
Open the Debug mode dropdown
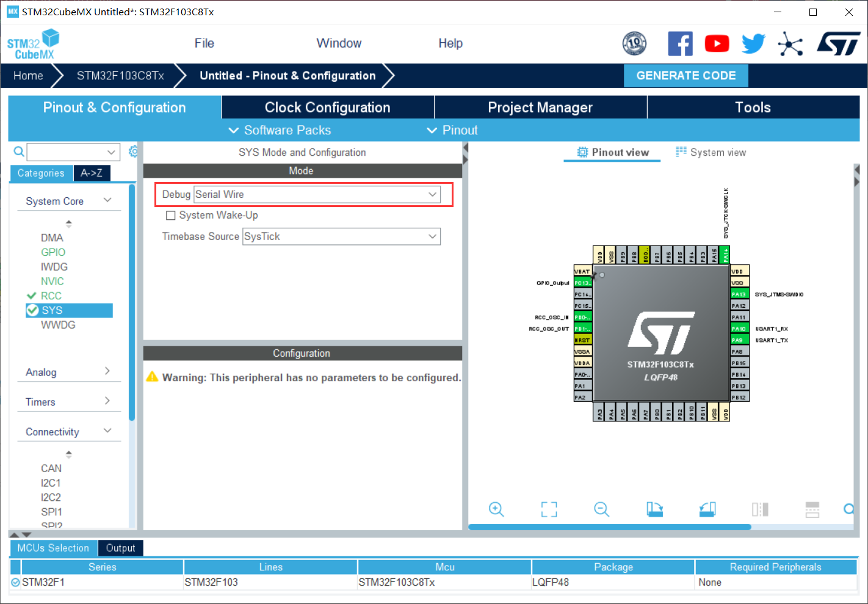[317, 195]
